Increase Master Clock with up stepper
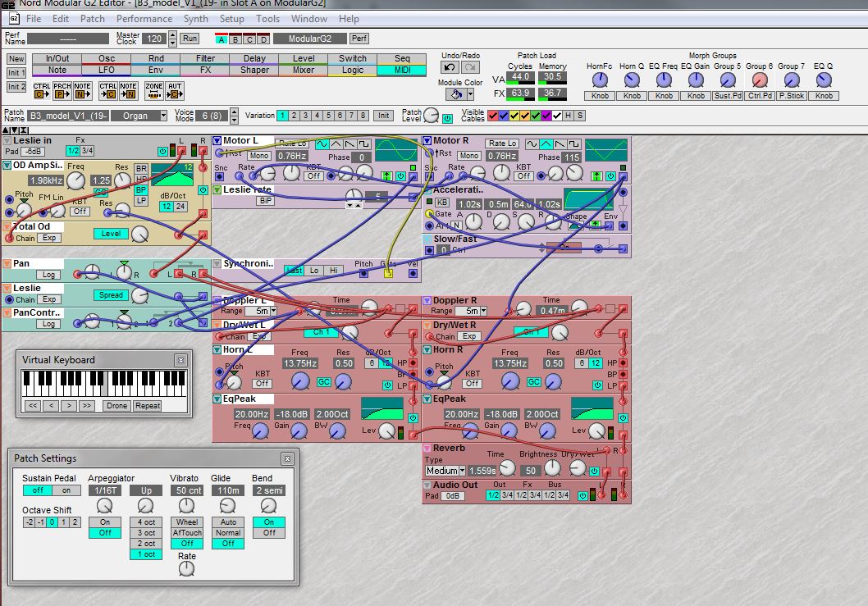The width and height of the screenshot is (868, 606). [x=172, y=35]
